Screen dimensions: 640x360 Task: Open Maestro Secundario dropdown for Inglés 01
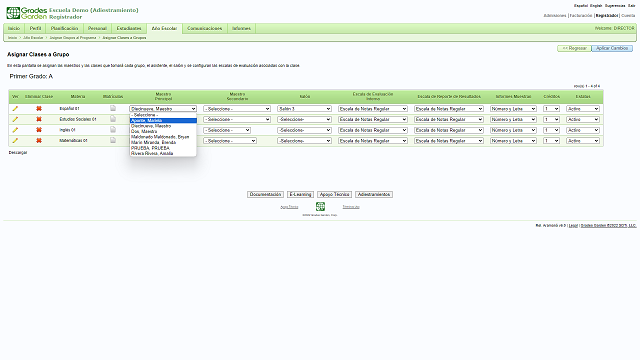(x=227, y=130)
